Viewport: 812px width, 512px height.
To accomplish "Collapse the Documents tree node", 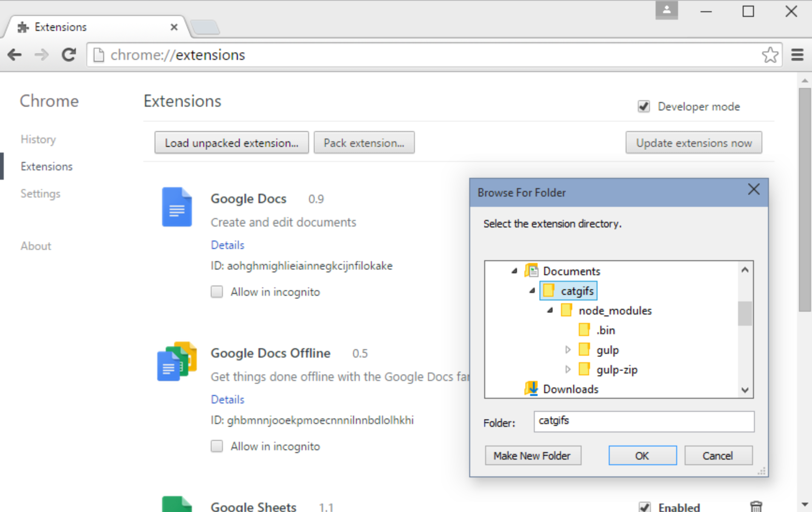I will coord(515,271).
